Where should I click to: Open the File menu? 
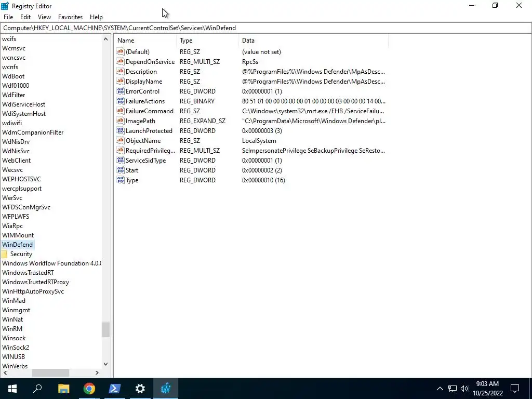[8, 17]
